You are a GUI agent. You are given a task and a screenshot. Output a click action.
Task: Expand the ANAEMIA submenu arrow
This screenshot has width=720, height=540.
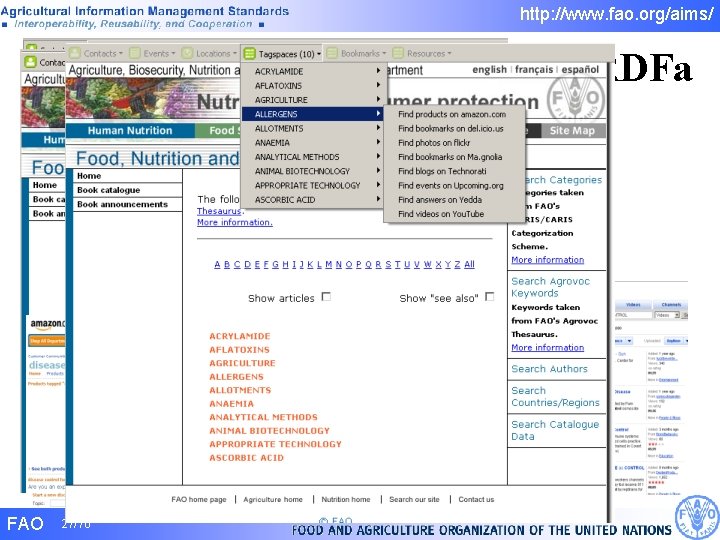click(378, 142)
